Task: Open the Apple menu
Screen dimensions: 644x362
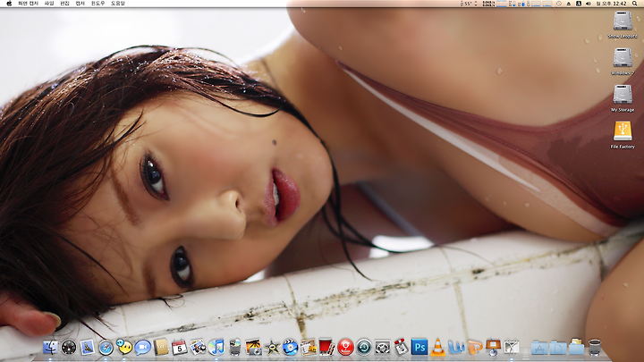Action: 9,4
